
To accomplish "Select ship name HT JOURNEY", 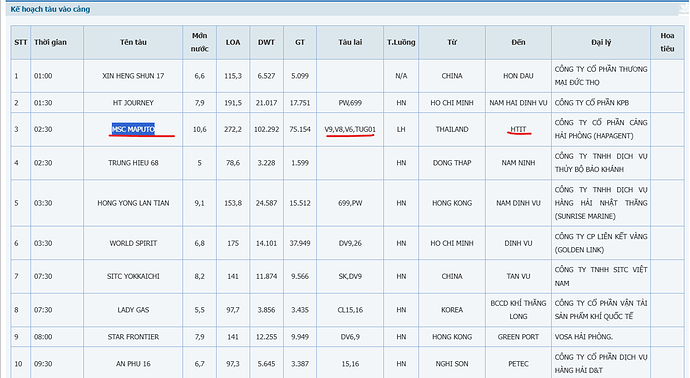I will tap(133, 103).
